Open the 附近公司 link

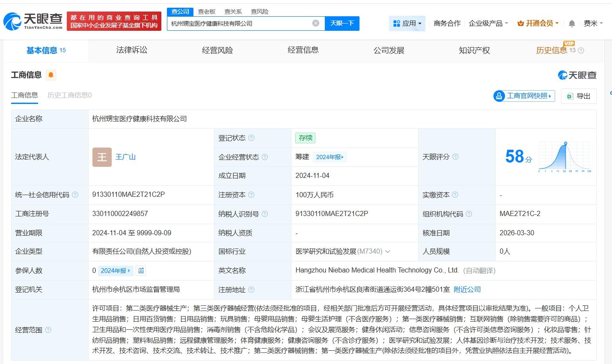click(467, 290)
